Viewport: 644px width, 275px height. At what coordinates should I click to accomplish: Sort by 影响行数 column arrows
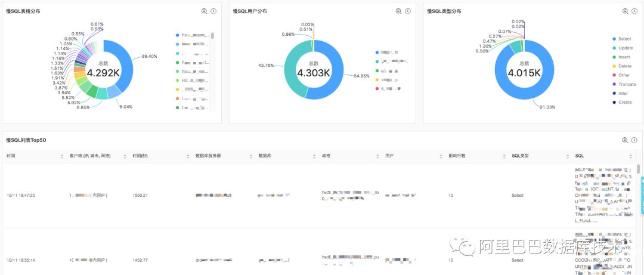[504, 156]
